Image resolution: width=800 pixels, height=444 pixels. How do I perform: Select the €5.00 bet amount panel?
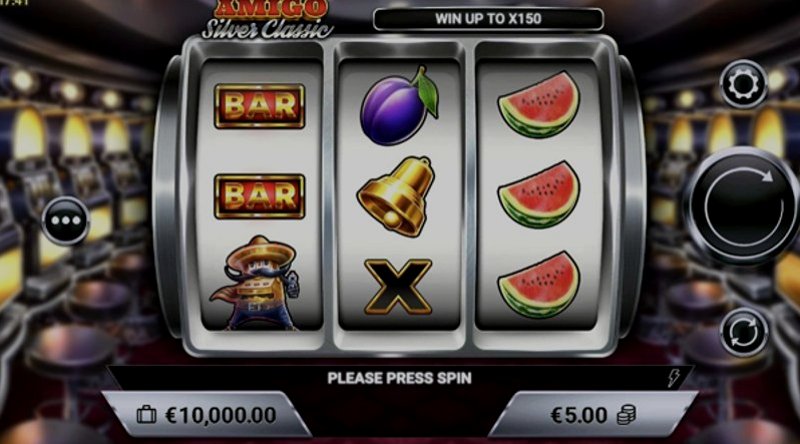coord(592,414)
